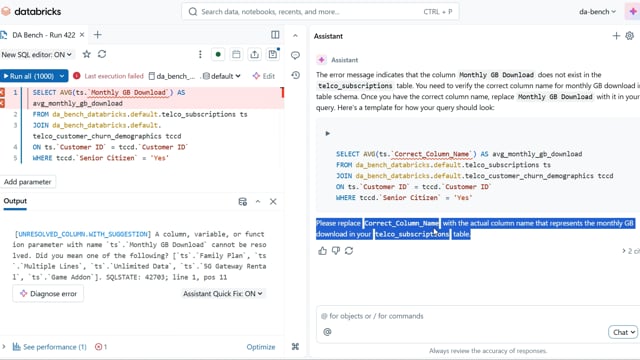Give thumbs down to the Assistant response
640x360 pixels.
336,251
